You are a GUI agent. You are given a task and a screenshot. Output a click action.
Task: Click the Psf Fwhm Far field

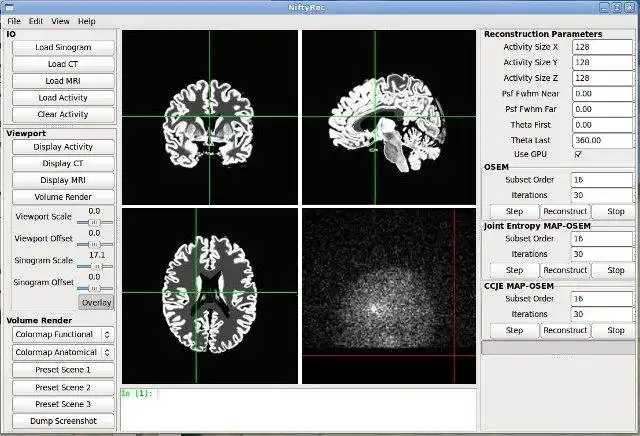coord(602,109)
